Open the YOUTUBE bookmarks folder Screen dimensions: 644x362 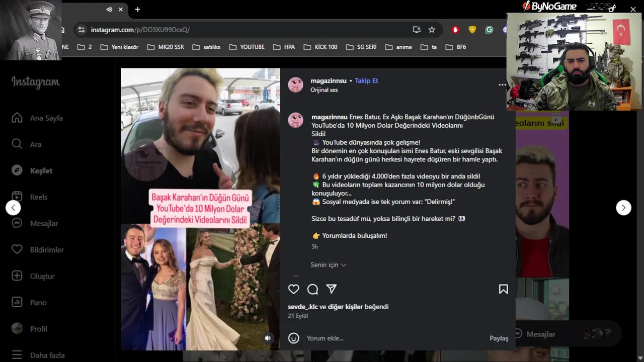coord(247,47)
